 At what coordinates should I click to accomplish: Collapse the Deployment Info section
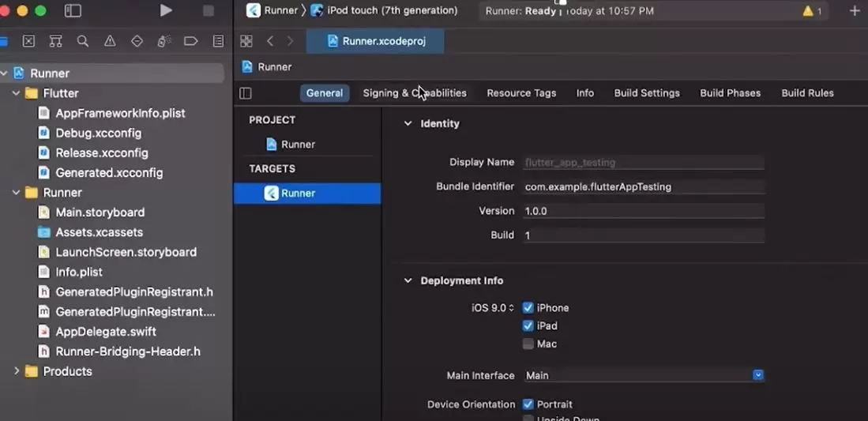click(x=408, y=281)
